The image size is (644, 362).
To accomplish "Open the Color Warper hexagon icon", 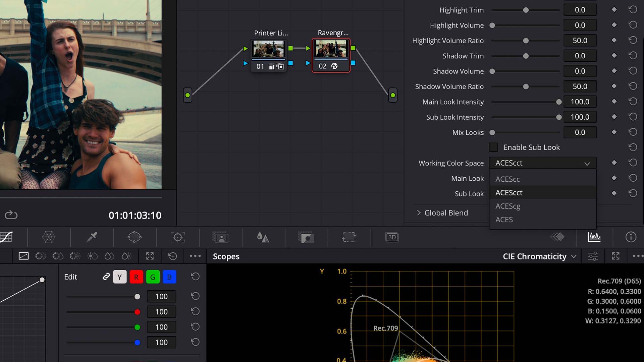I will click(x=49, y=237).
